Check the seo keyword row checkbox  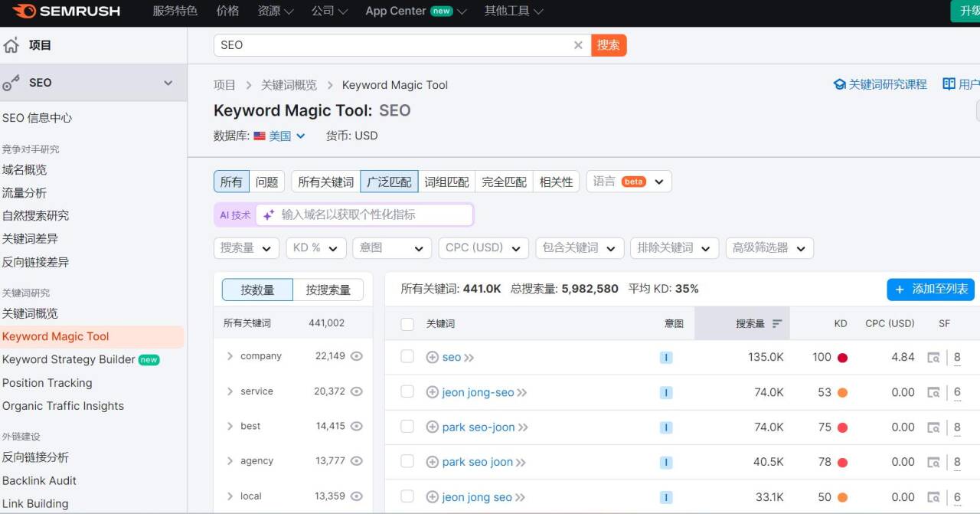point(407,356)
